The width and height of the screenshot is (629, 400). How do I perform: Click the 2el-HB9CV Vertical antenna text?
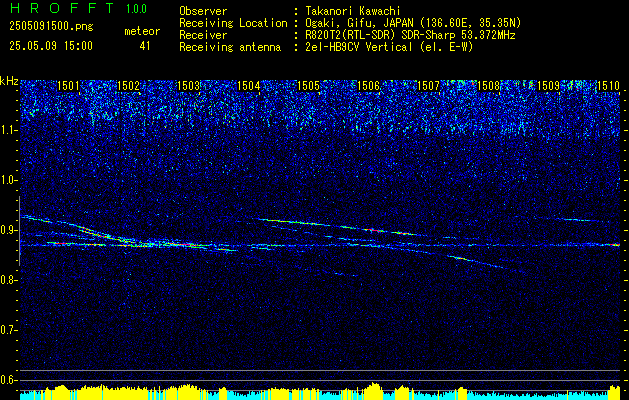(x=389, y=47)
